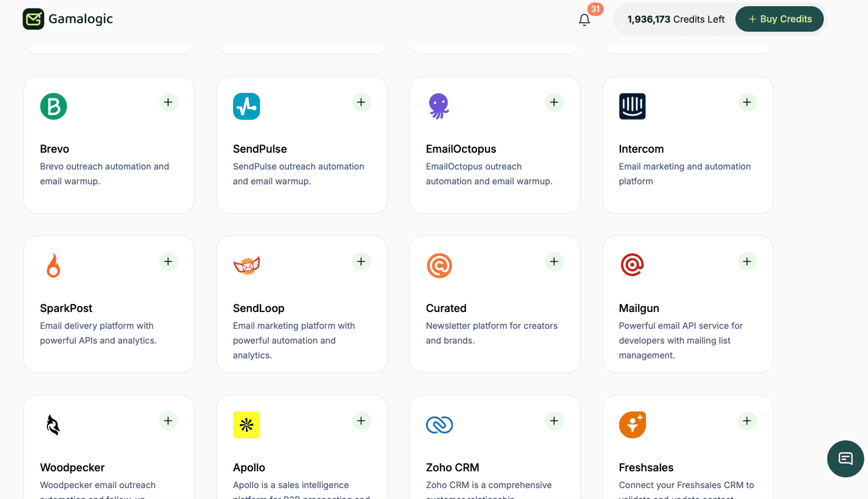The image size is (868, 499).
Task: Select the Apollo card title
Action: pos(249,467)
